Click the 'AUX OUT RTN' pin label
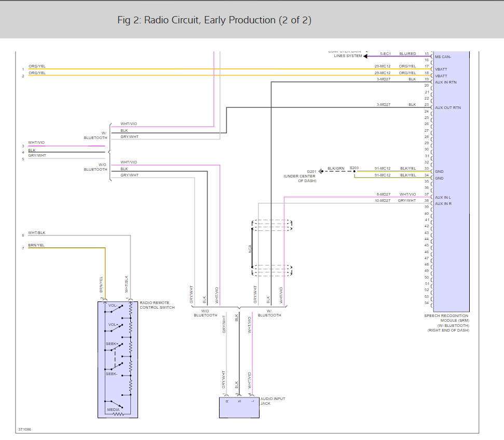The width and height of the screenshot is (504, 440). point(448,108)
